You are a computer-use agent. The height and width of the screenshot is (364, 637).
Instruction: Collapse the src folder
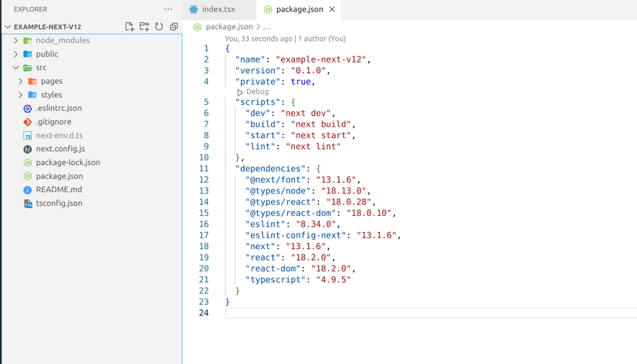pos(15,67)
